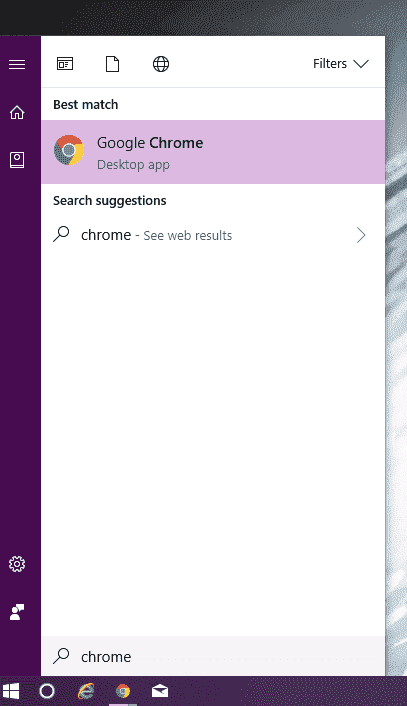Launch Google Chrome desktop app result
The width and height of the screenshot is (407, 706).
click(213, 152)
